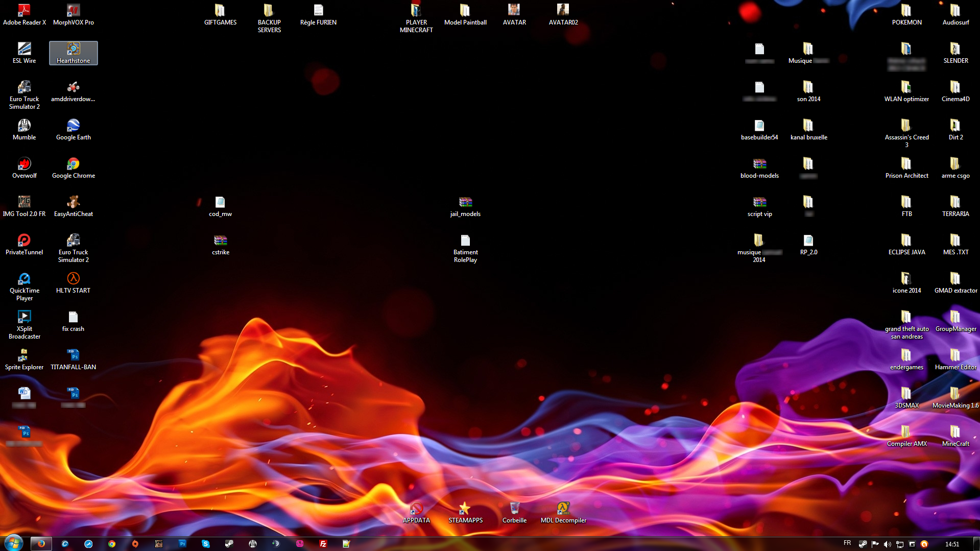Open the Corbeille recycle bin
Image resolution: width=980 pixels, height=551 pixels.
click(x=514, y=512)
